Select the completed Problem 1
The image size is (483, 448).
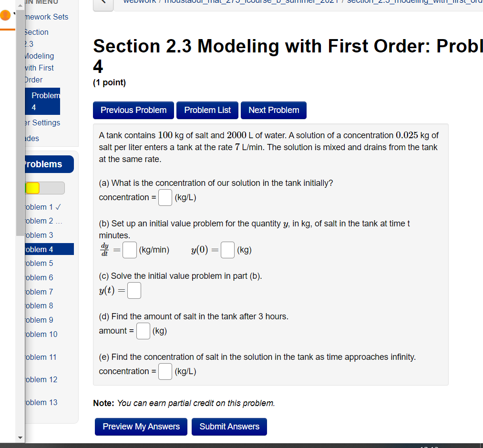38,207
